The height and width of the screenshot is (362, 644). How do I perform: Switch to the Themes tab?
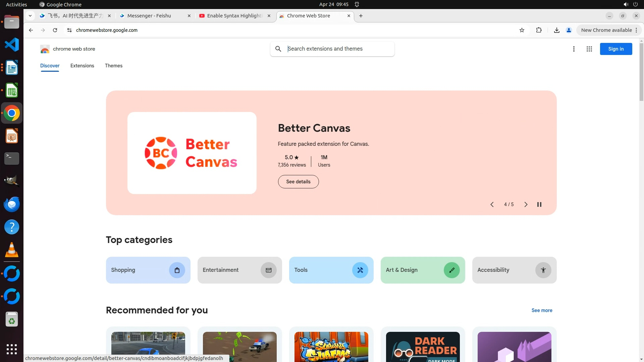(113, 66)
